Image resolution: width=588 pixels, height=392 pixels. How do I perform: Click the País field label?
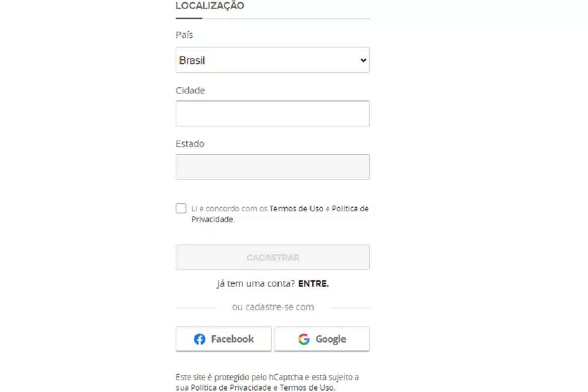[184, 35]
